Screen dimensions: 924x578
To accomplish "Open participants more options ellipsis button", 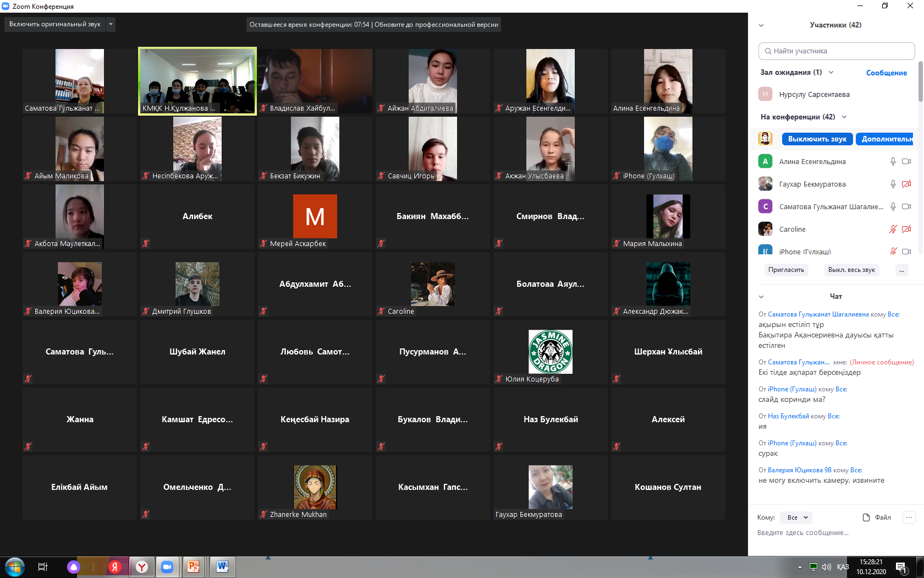I will (901, 270).
